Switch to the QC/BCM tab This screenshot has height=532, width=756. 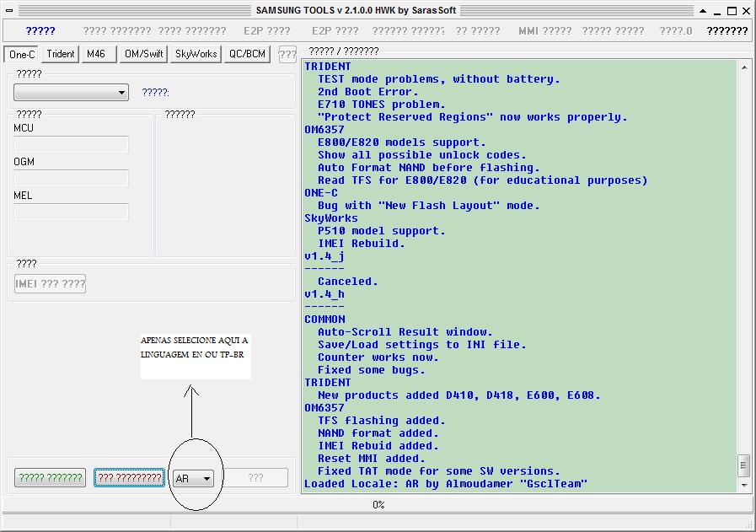[x=247, y=54]
